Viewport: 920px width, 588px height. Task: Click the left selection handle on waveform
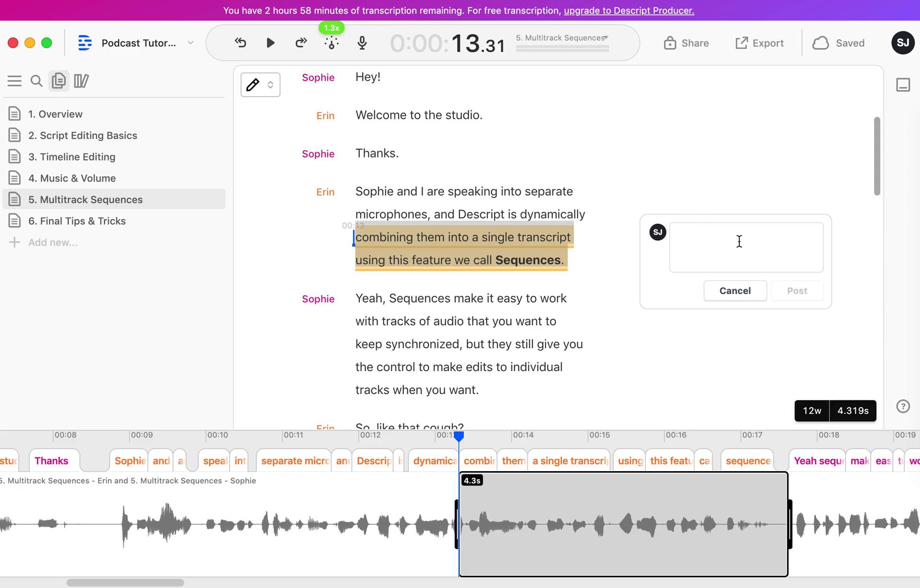tap(456, 524)
